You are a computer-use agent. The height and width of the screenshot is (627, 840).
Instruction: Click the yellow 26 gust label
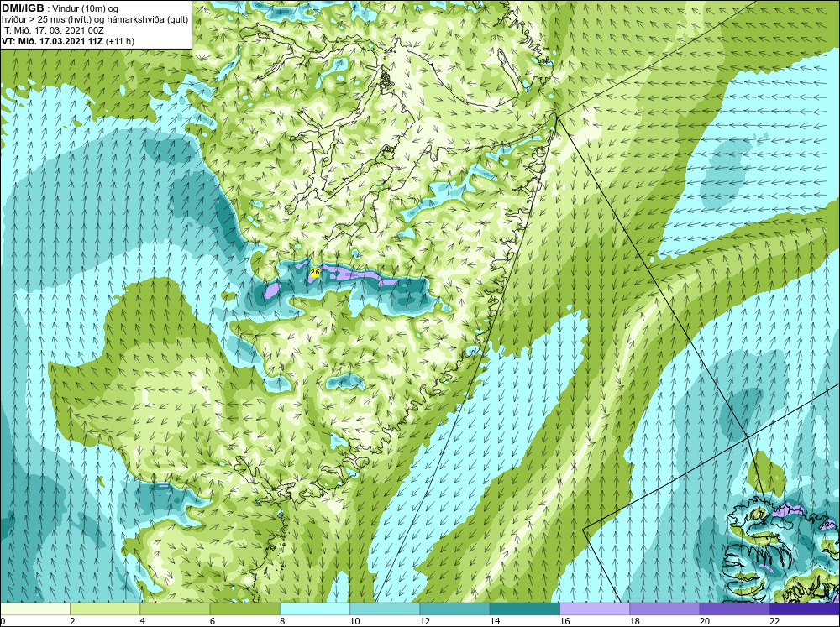coord(315,273)
